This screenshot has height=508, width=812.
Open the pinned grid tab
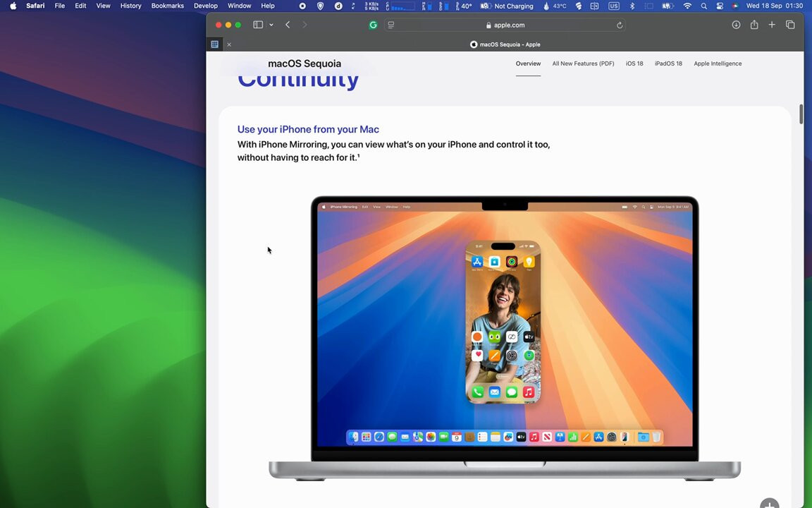click(x=214, y=44)
